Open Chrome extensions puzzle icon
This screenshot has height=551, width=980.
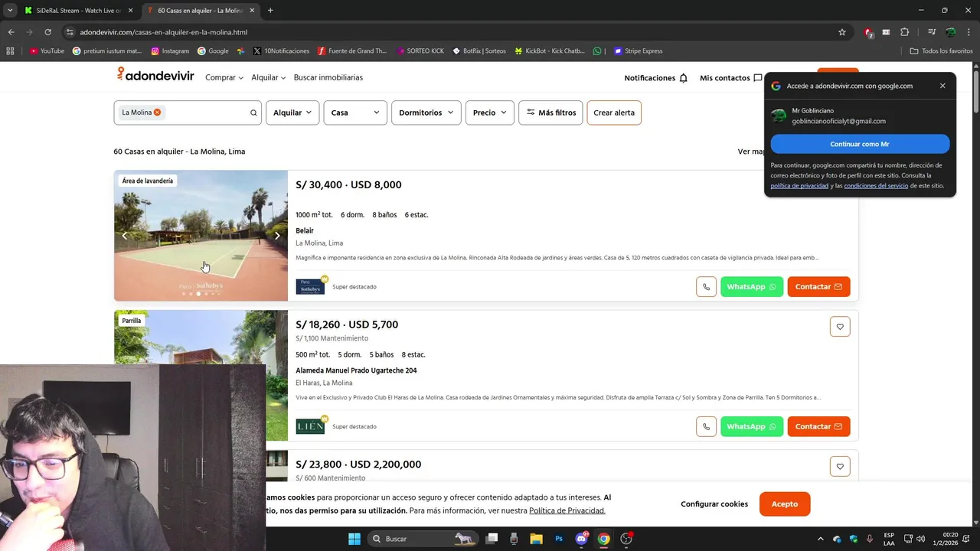(904, 32)
